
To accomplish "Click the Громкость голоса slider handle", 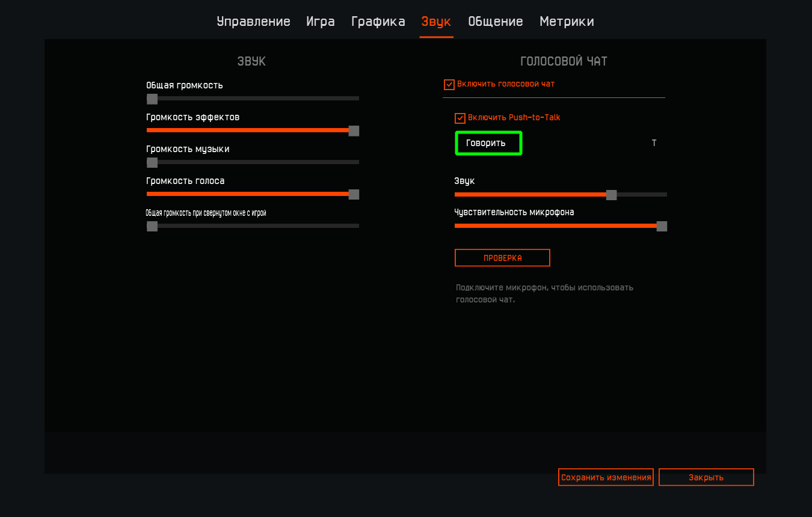I will [x=354, y=194].
